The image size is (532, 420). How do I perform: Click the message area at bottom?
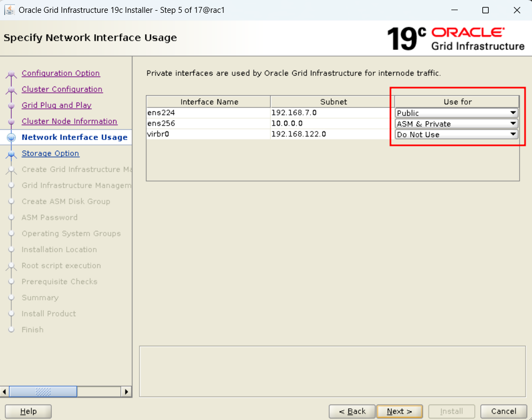(332, 371)
